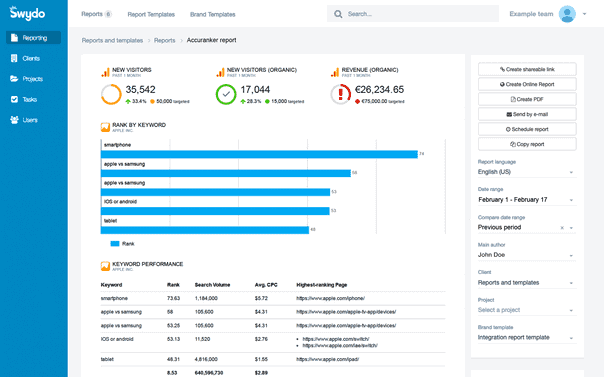Open Users icon in sidebar
This screenshot has height=377, width=604.
pyautogui.click(x=14, y=120)
